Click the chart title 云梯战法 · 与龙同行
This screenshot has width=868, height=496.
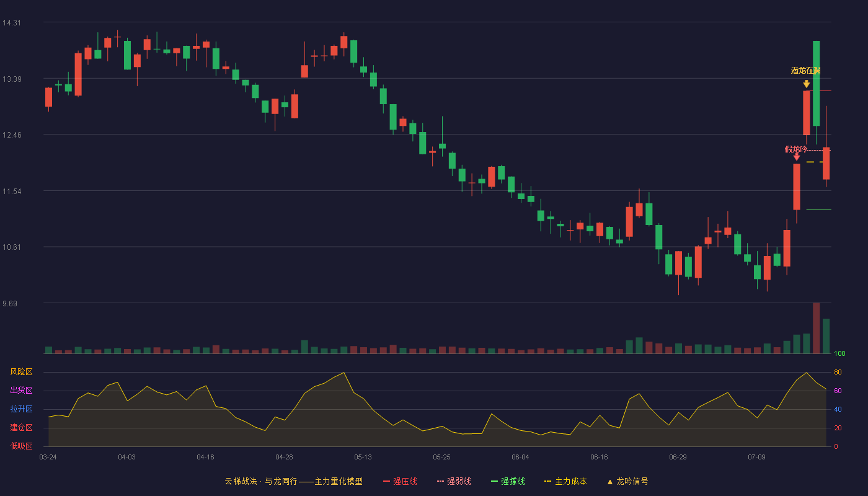click(x=261, y=481)
